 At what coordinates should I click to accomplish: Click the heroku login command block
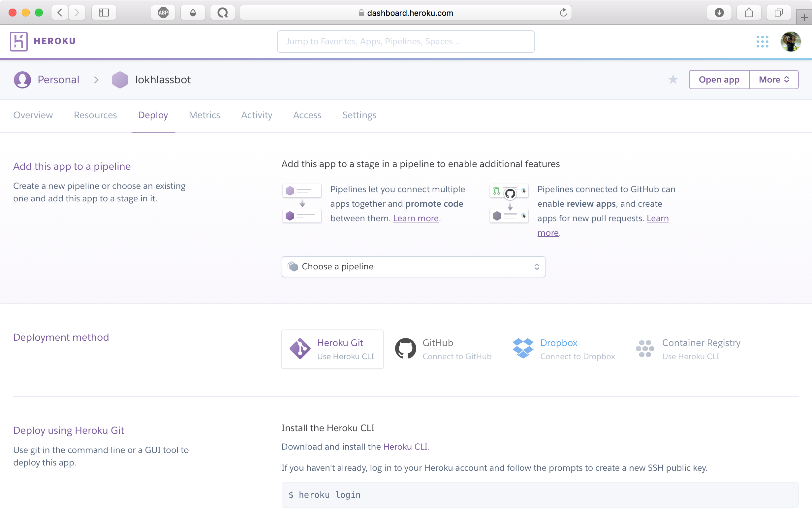540,495
